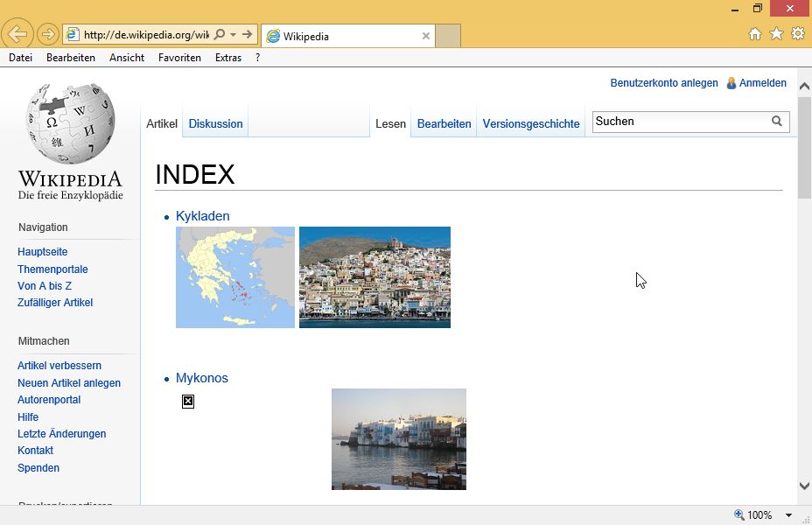Click the scrollbar down arrow
812x525 pixels.
coord(804,486)
